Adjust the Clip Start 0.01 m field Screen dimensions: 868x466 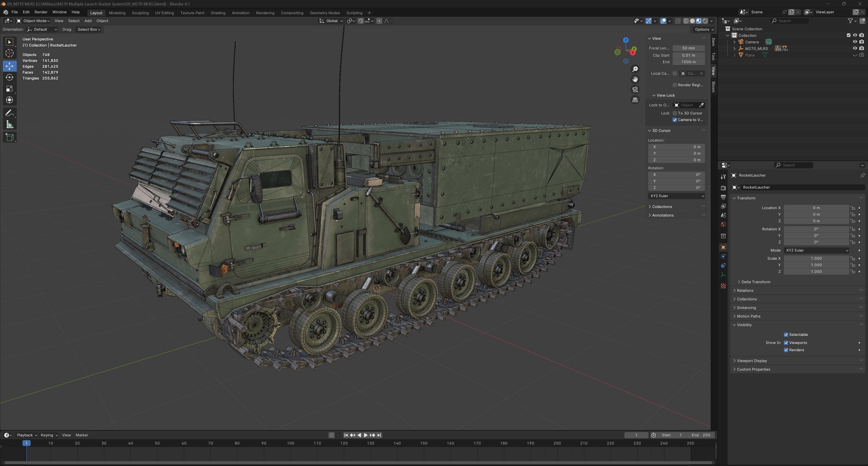[x=688, y=55]
